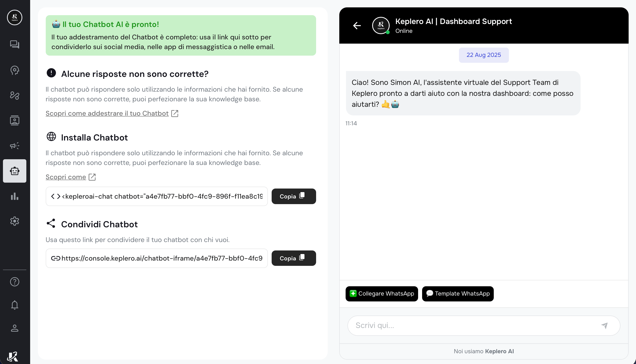Open the settings gear in sidebar
This screenshot has height=364, width=636.
15,221
